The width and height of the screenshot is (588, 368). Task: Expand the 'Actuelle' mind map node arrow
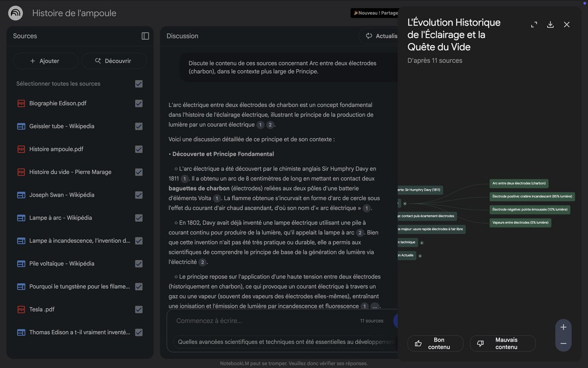(420, 256)
